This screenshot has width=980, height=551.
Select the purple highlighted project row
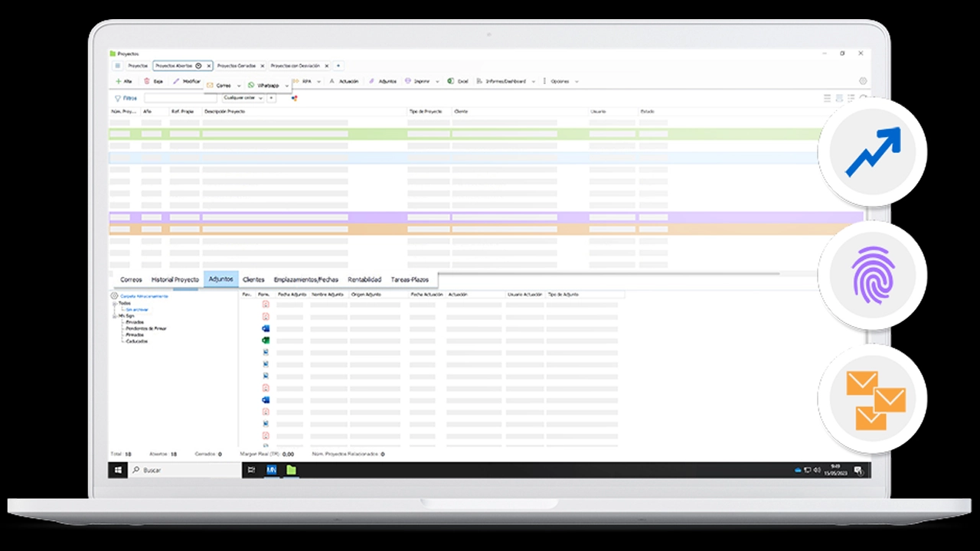tap(486, 217)
